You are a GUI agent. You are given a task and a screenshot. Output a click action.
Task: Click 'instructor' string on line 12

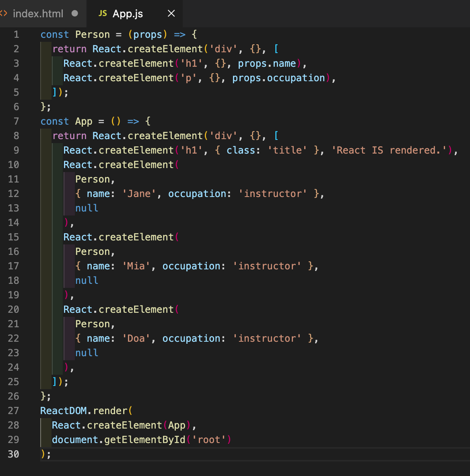pos(273,194)
